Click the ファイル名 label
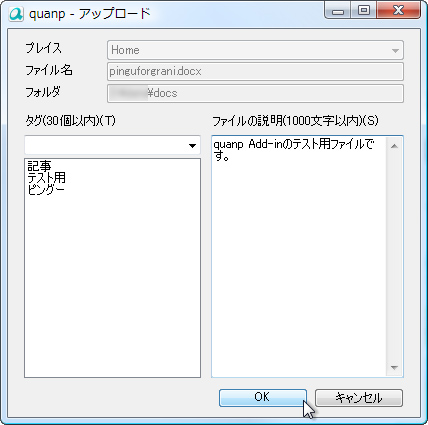Viewport: 428px width, 425px height. click(x=49, y=70)
